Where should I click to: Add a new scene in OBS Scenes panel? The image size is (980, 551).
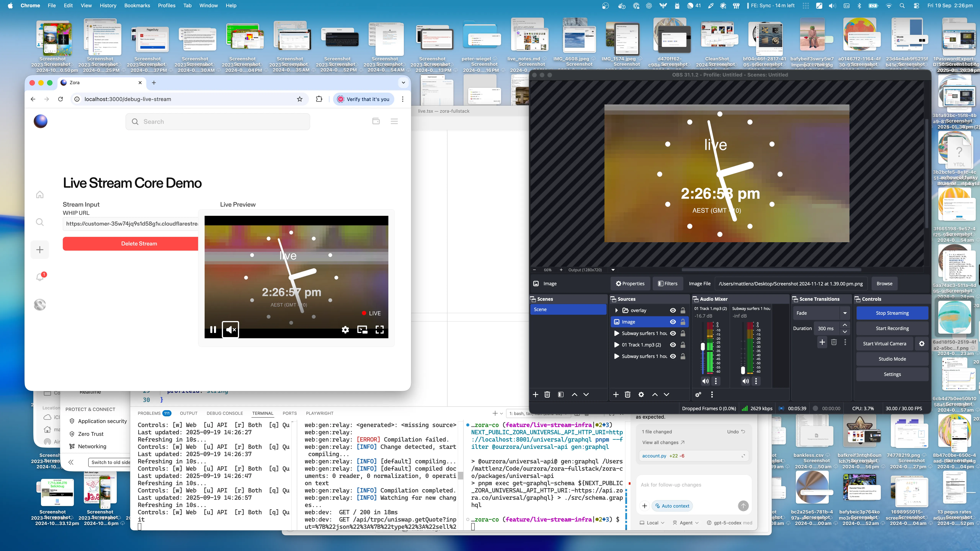(535, 394)
